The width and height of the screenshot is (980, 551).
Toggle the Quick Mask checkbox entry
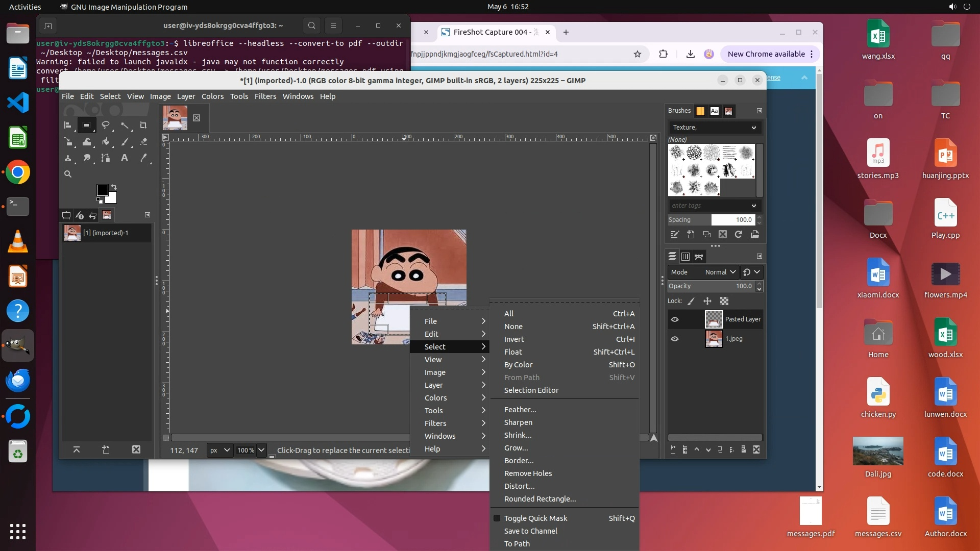[535, 518]
